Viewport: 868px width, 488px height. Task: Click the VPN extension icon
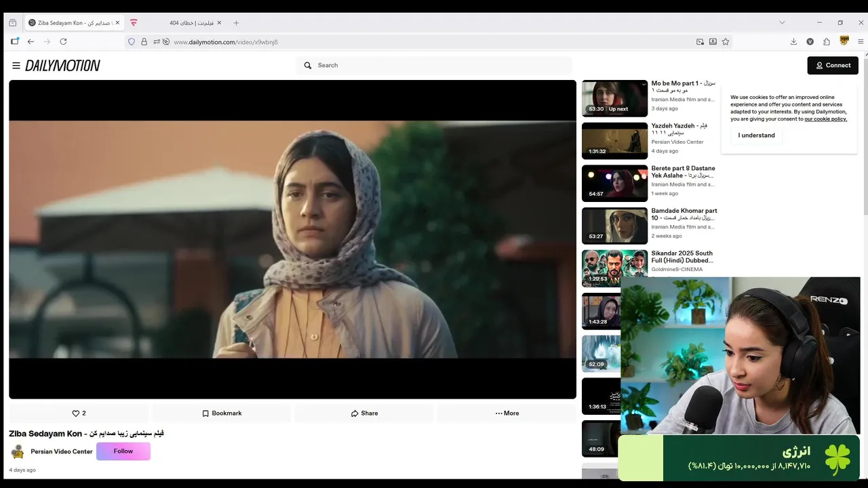pyautogui.click(x=844, y=41)
